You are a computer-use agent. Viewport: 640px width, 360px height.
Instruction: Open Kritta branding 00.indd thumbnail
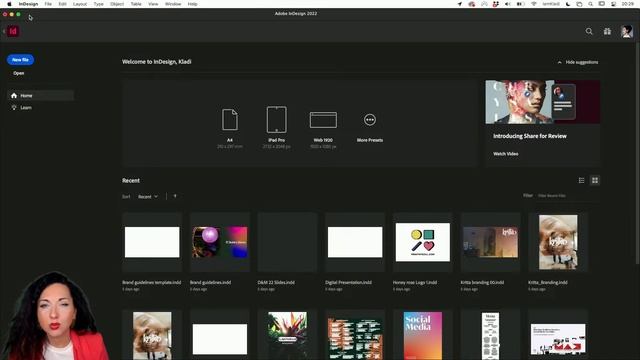pyautogui.click(x=491, y=242)
